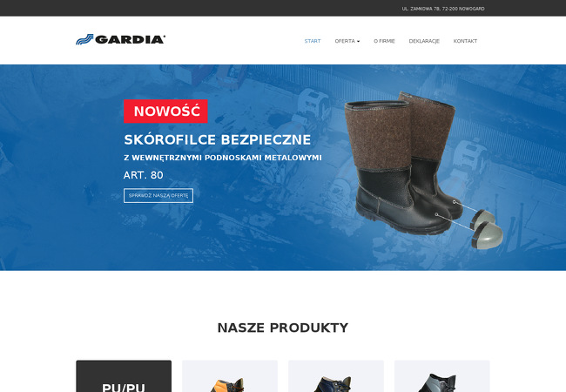Click the blue wave emblem in logo

84,39
